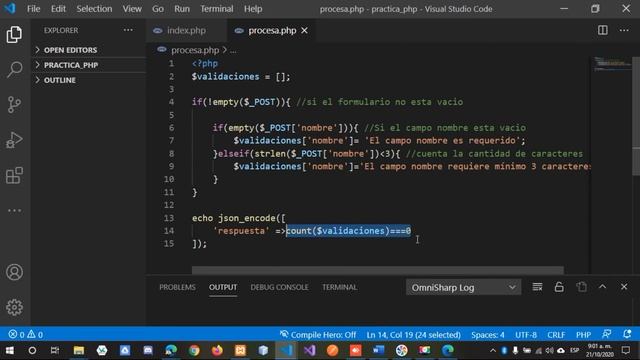The height and width of the screenshot is (360, 640).
Task: Open the Go menu
Action: (x=158, y=9)
